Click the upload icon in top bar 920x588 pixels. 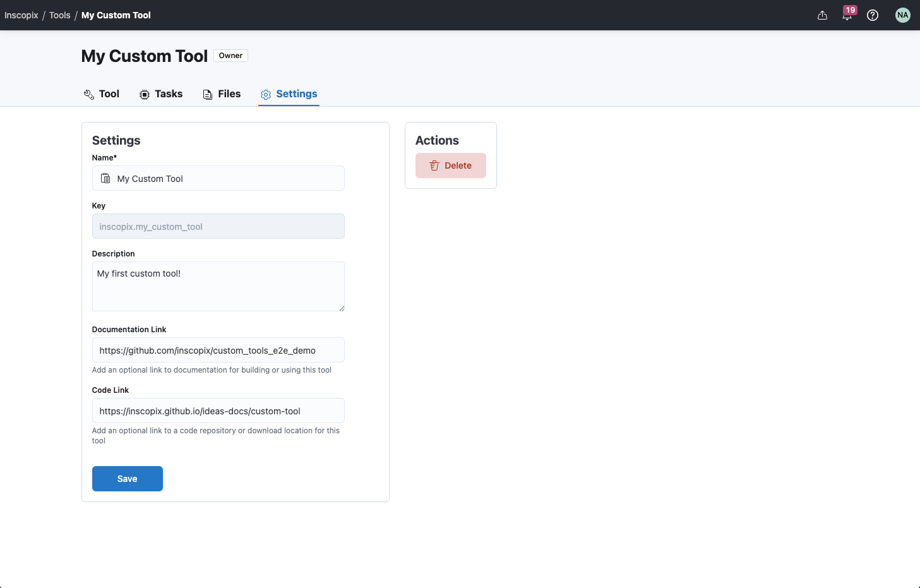click(822, 15)
